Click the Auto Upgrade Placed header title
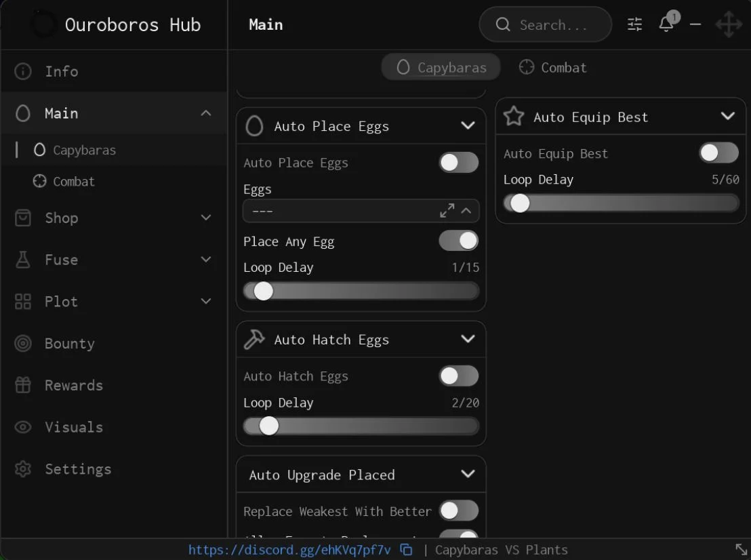 click(x=322, y=475)
